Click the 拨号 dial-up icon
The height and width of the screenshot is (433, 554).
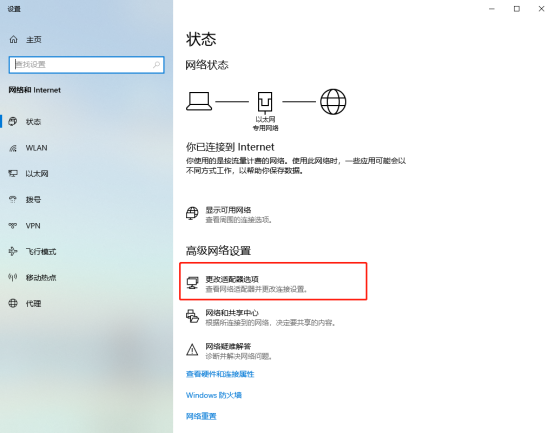13,200
